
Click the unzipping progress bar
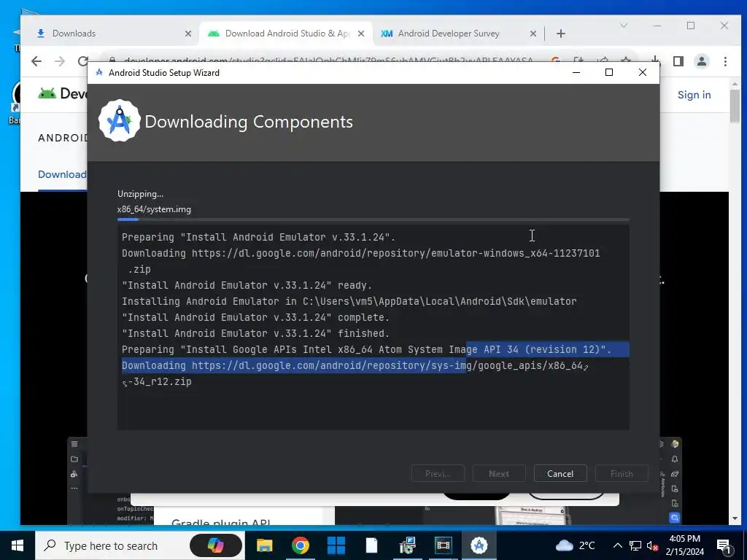click(373, 219)
